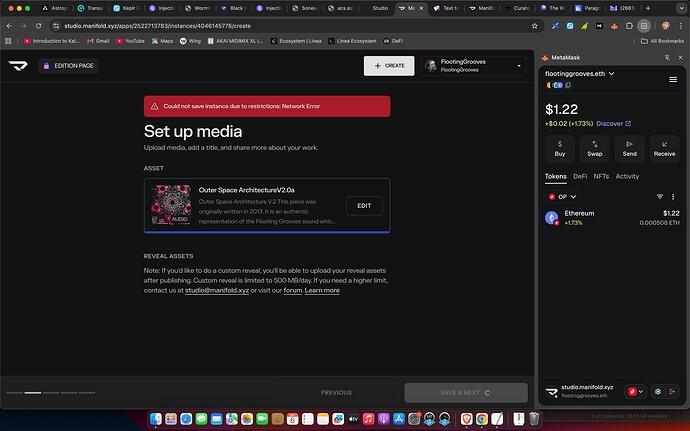This screenshot has width=690, height=431.
Task: Copy the wallet address icon
Action: [x=568, y=85]
